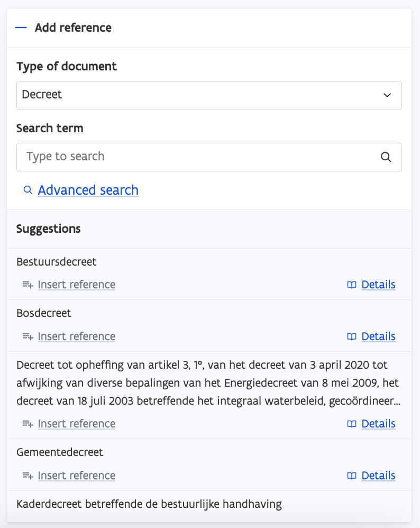Insert reference for Bosdecreet
Image resolution: width=420 pixels, height=528 pixels.
pos(76,336)
